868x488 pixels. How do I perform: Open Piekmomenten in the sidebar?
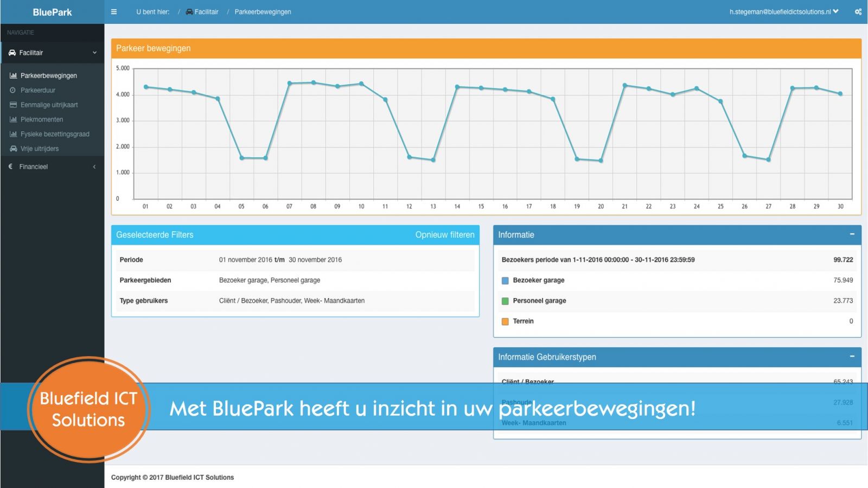pyautogui.click(x=42, y=119)
